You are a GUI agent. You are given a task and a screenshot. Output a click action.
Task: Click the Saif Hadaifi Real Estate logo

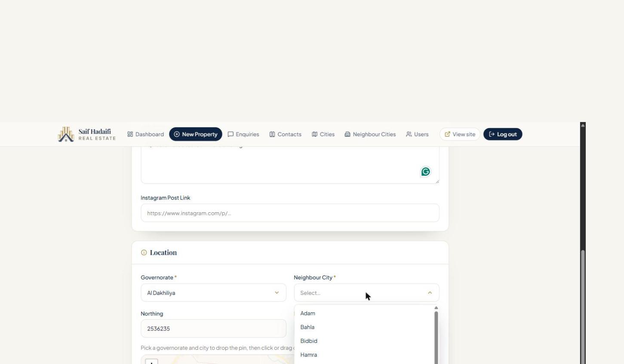pos(87,134)
